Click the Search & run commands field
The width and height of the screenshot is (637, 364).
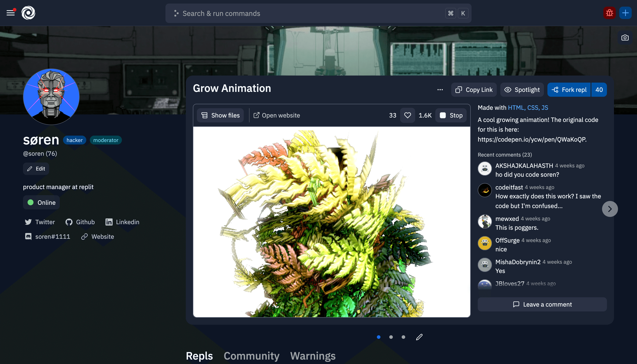click(x=310, y=13)
